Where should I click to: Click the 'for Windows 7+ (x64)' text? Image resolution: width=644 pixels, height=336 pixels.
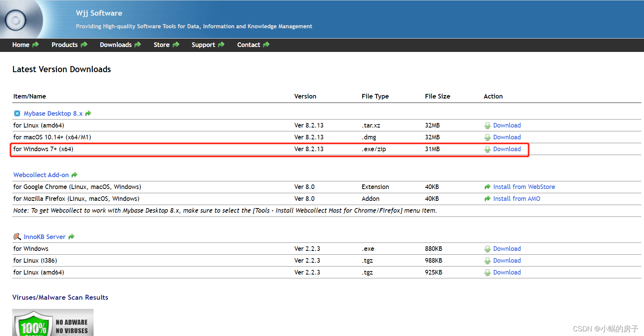click(43, 149)
